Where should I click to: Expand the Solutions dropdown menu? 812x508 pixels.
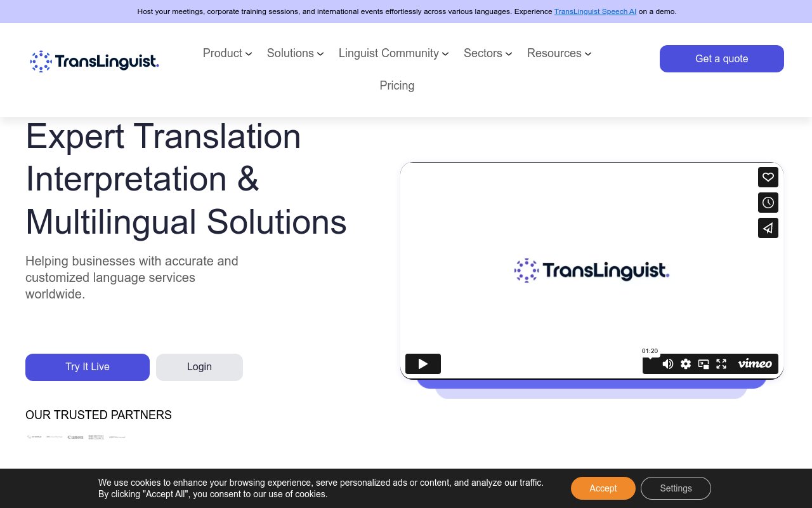[x=295, y=53]
